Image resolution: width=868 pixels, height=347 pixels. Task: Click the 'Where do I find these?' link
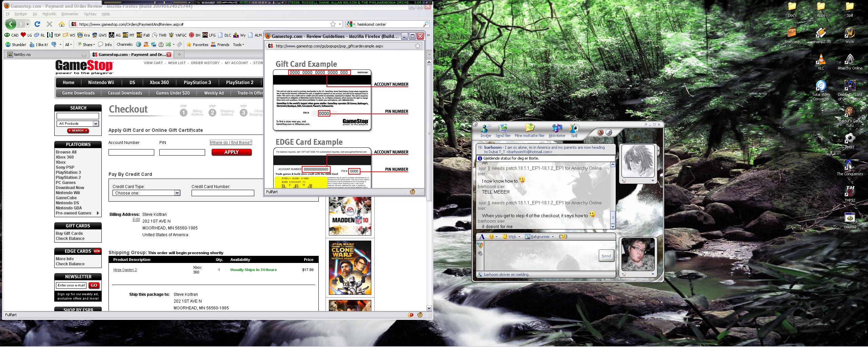(x=231, y=143)
